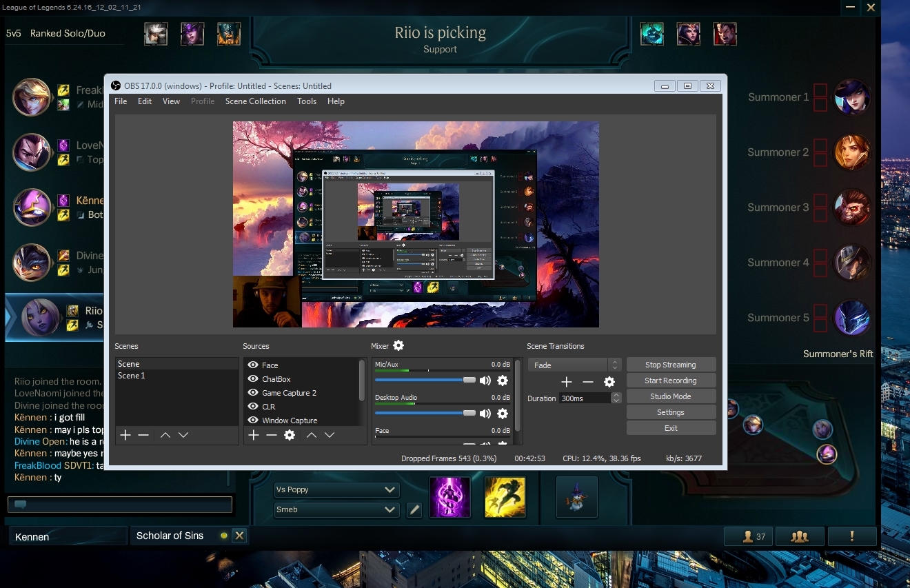This screenshot has height=588, width=910.
Task: Open the Help menu in OBS
Action: click(336, 101)
